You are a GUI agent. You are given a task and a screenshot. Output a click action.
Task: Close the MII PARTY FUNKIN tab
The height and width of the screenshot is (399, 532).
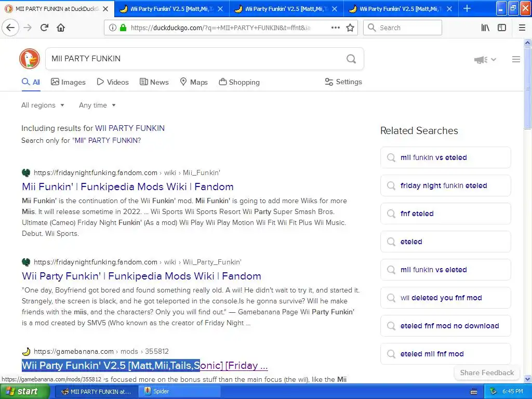105,9
